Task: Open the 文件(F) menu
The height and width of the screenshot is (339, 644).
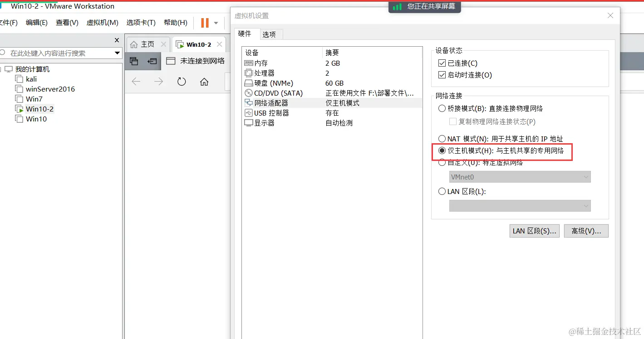Action: [8, 23]
